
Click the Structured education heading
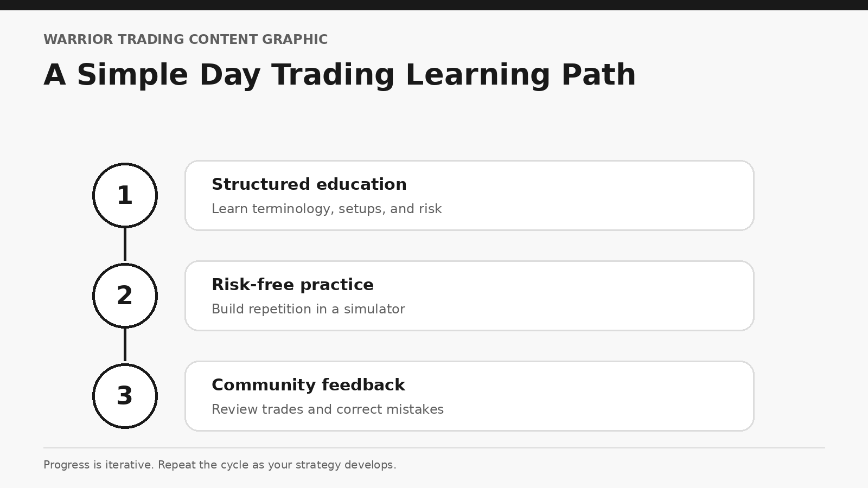(x=309, y=184)
